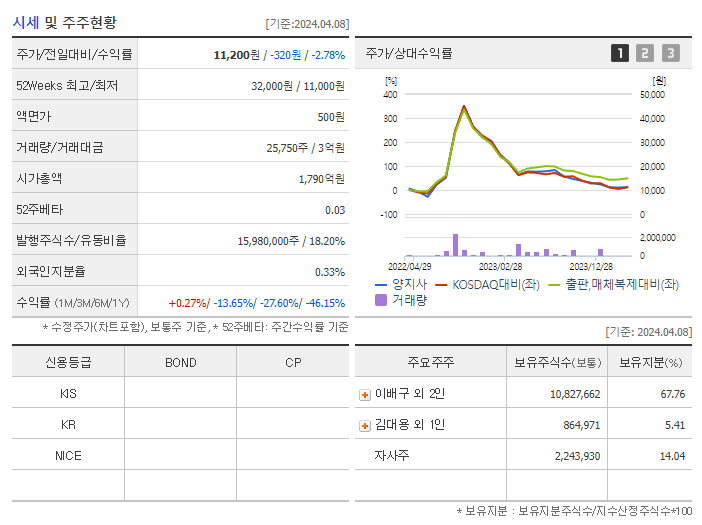Click 15,980,000주 / 18.20% shares value
This screenshot has width=702, height=525.
pos(291,241)
